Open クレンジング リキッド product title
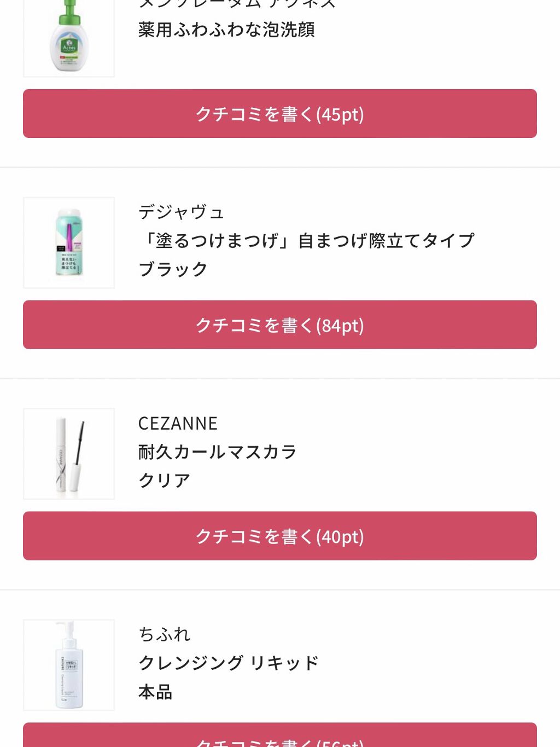The width and height of the screenshot is (560, 747). (228, 663)
